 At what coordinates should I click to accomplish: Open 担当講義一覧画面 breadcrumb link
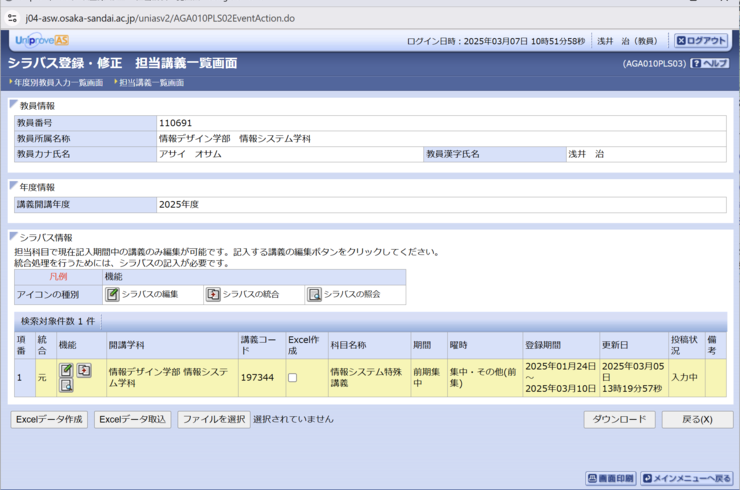[x=151, y=83]
